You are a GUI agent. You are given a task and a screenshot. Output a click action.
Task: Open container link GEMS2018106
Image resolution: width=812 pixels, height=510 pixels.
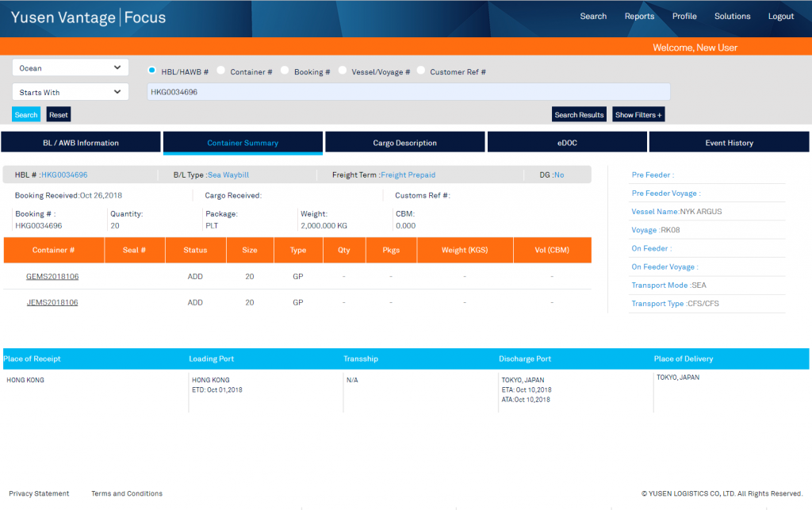pyautogui.click(x=52, y=277)
